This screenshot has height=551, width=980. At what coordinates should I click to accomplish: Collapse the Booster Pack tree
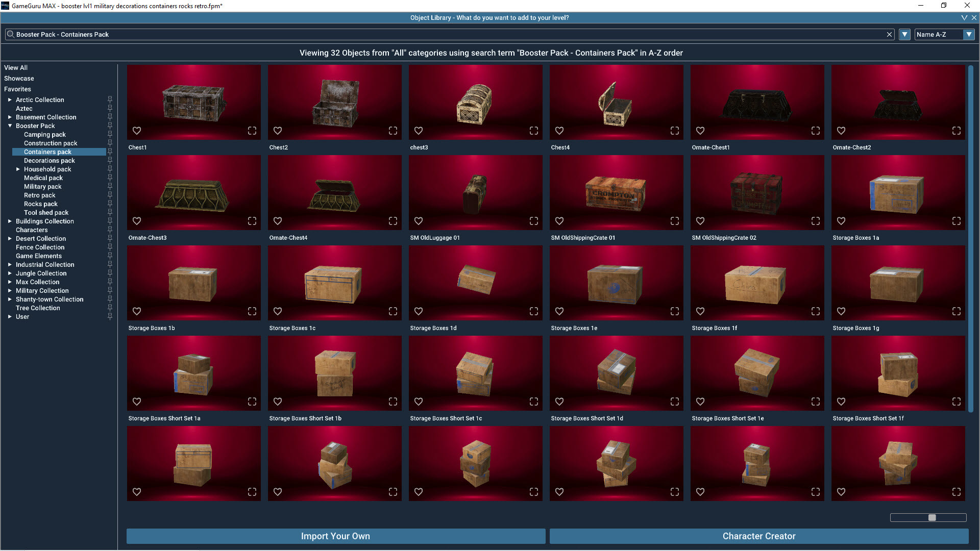[x=10, y=126]
